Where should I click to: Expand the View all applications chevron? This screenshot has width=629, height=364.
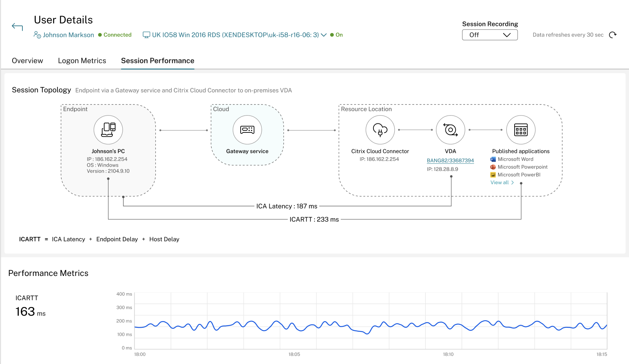(x=513, y=183)
